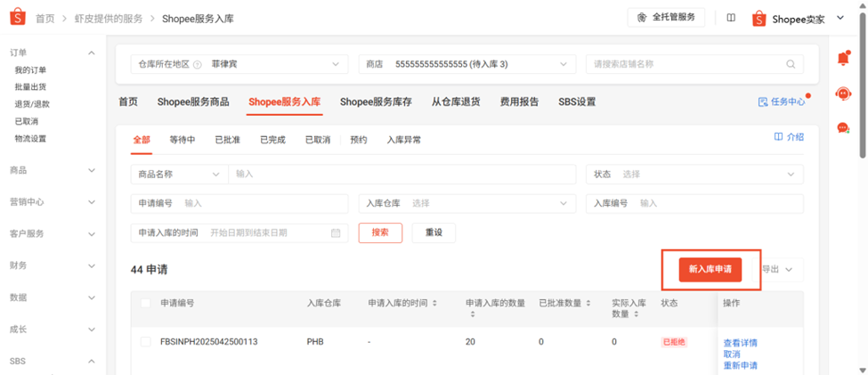The image size is (868, 375).
Task: Open 导出 export dropdown
Action: [x=781, y=269]
